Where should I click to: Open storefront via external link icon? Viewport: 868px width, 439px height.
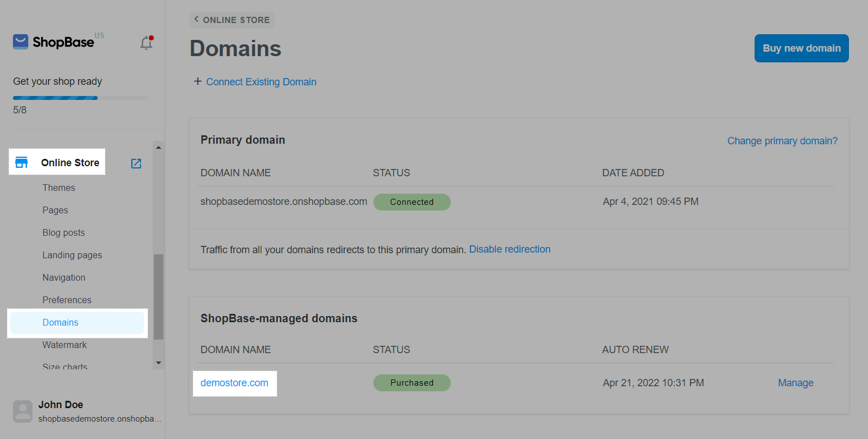coord(136,163)
